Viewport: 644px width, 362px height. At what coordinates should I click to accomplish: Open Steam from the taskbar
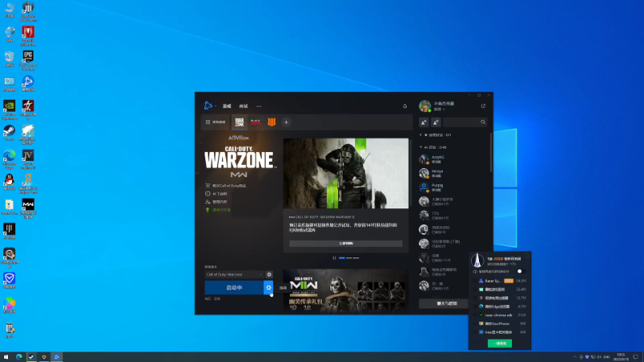coord(31,357)
